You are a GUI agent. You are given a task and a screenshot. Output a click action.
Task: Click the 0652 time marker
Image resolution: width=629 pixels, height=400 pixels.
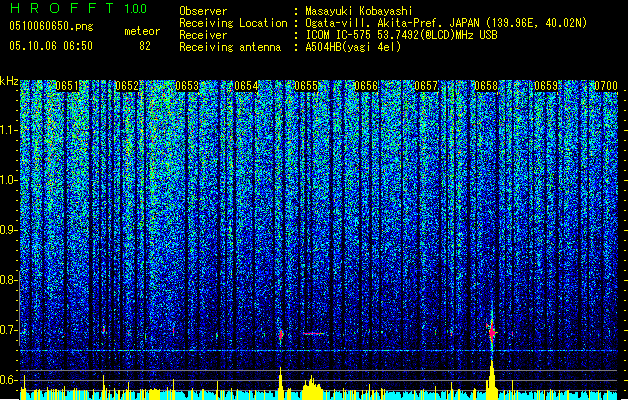tap(127, 86)
